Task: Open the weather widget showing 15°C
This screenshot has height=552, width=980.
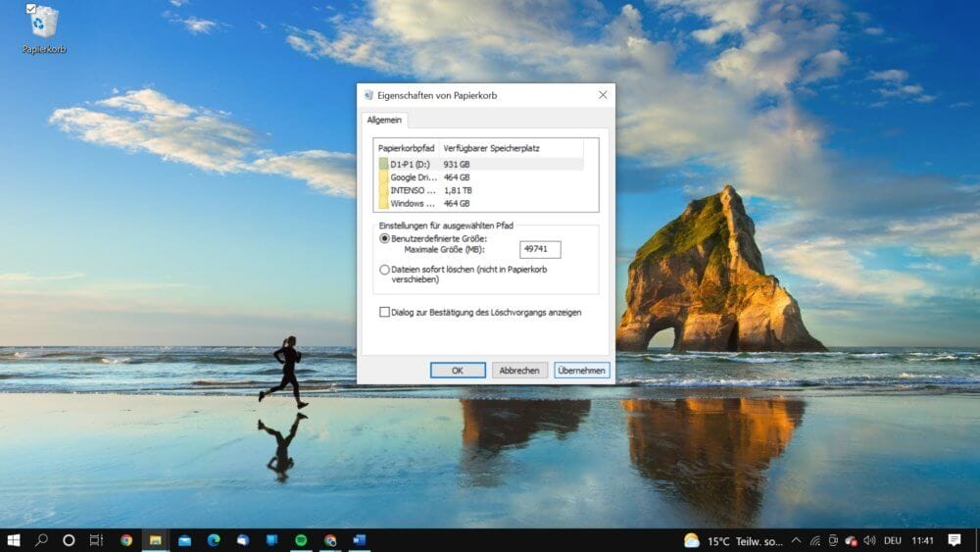Action: pyautogui.click(x=732, y=541)
